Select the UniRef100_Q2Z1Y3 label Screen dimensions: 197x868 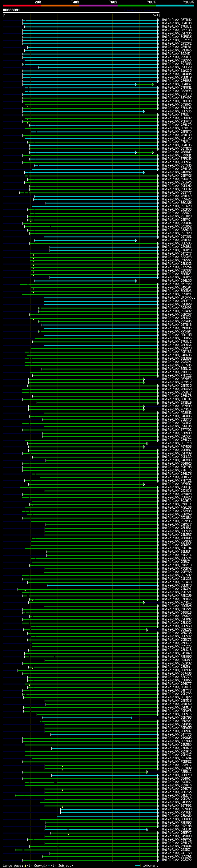176,40
